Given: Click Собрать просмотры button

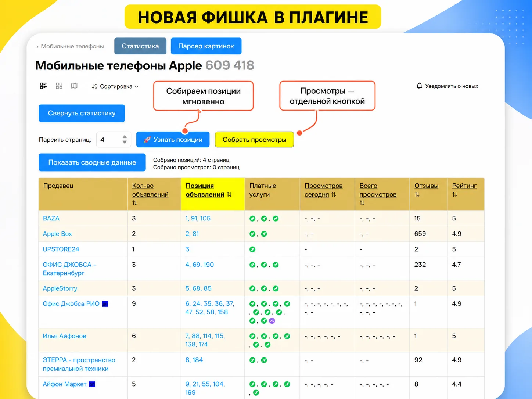Looking at the screenshot, I should coord(254,140).
